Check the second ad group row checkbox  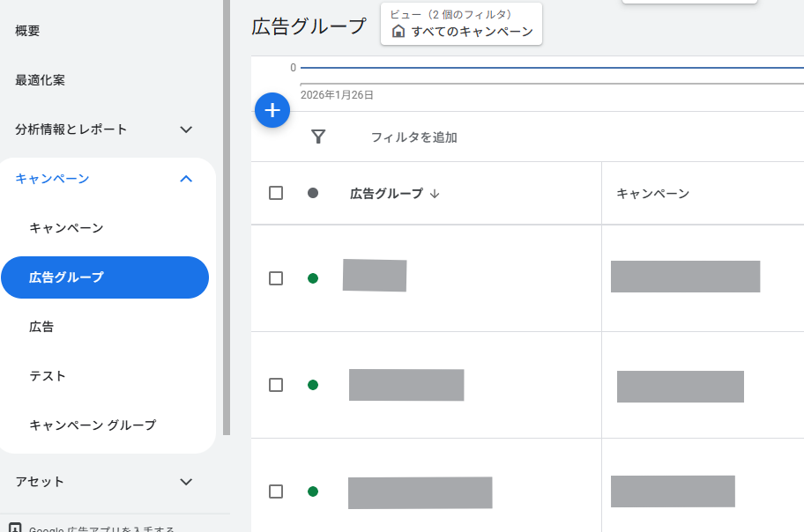pyautogui.click(x=276, y=385)
